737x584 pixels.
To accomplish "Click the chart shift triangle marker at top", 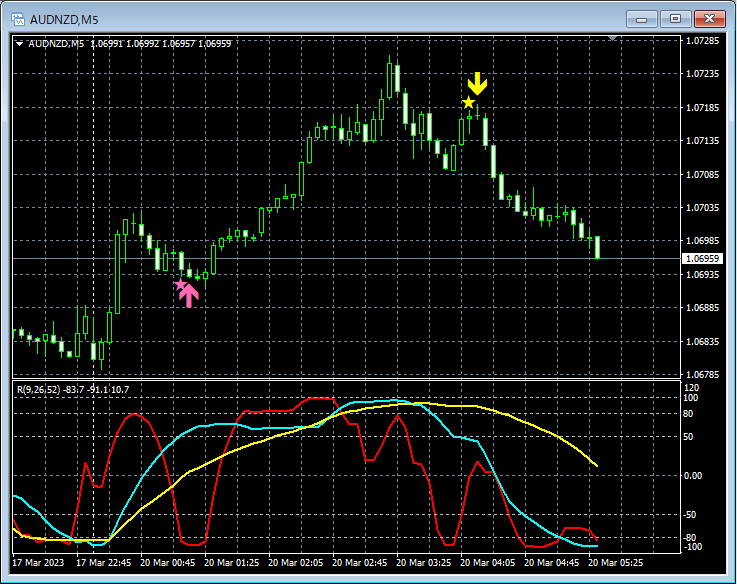I will coord(612,38).
